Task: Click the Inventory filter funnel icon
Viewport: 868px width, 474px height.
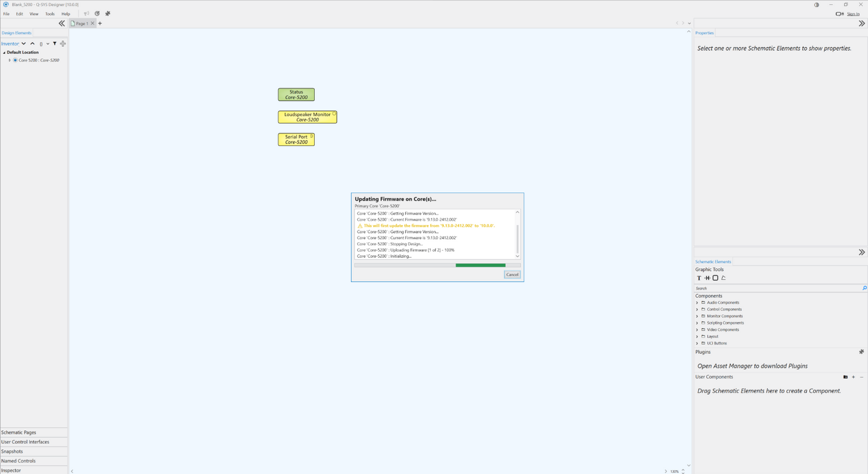Action: (55, 43)
